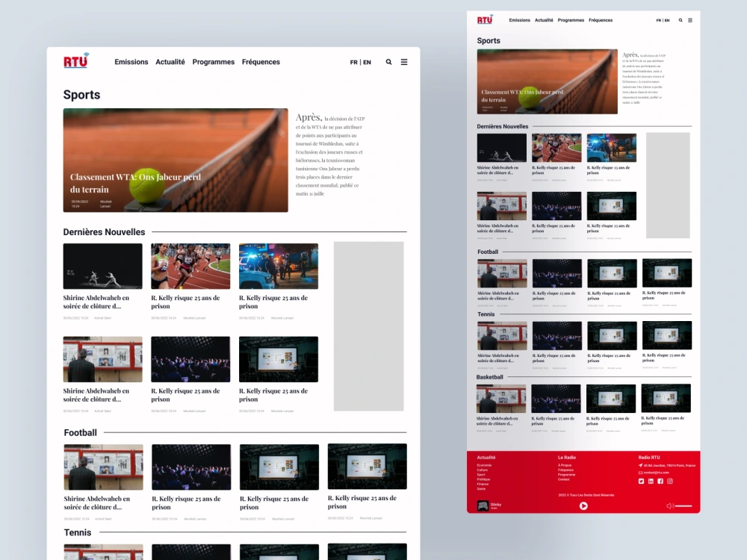Screen dimensions: 747x560
Task: Click the envelope icon beside the contact email
Action: [x=640, y=473]
